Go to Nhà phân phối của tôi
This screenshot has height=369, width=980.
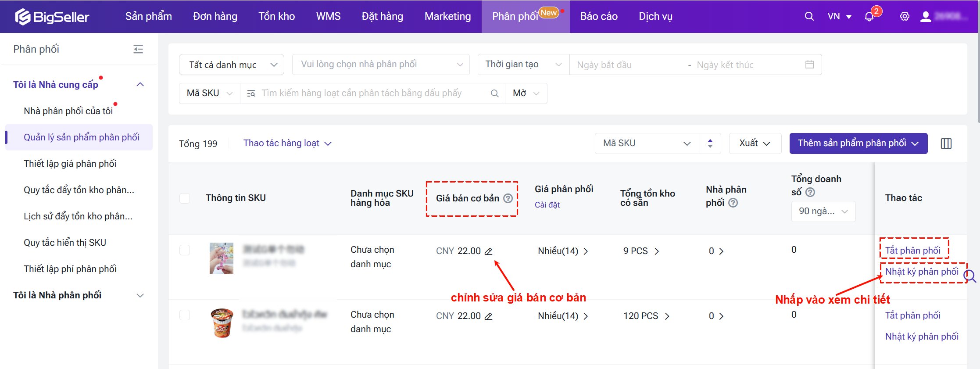68,111
